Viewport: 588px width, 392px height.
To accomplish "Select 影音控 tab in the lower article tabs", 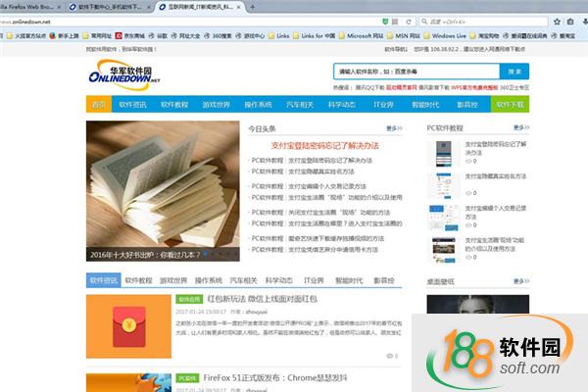I will pyautogui.click(x=384, y=280).
